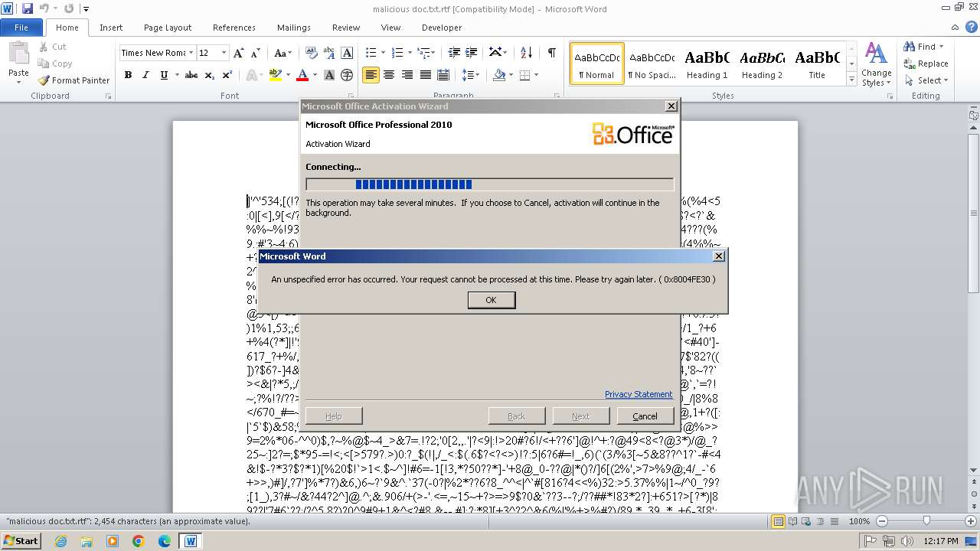Click the Paste icon in Clipboard group
Screen dimensions: 980x551
18,54
